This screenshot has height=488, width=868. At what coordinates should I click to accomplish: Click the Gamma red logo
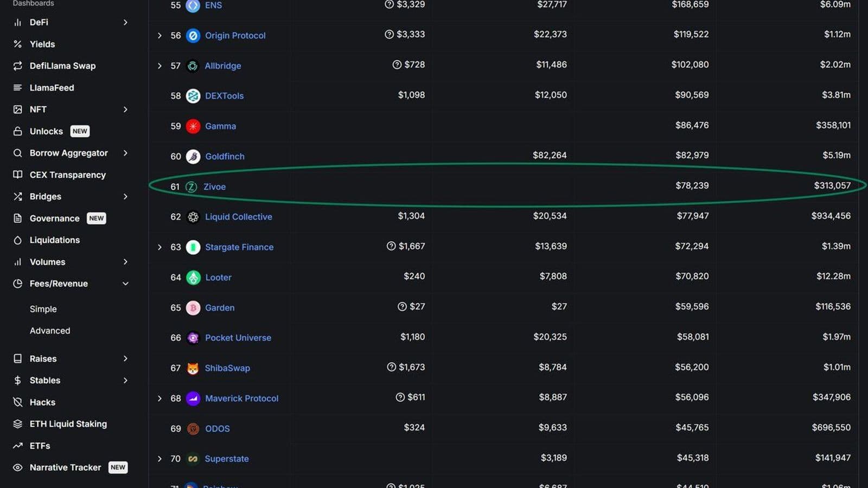point(193,126)
